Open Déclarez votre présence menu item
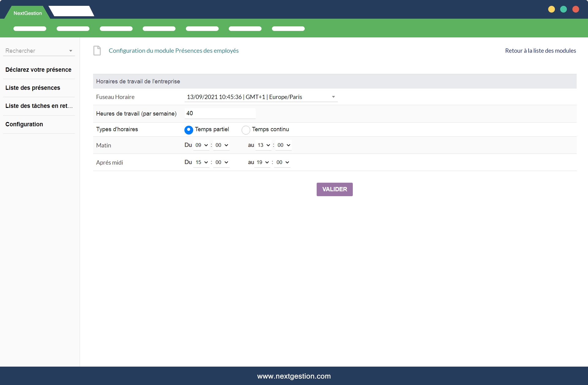The width and height of the screenshot is (588, 385). pyautogui.click(x=38, y=70)
